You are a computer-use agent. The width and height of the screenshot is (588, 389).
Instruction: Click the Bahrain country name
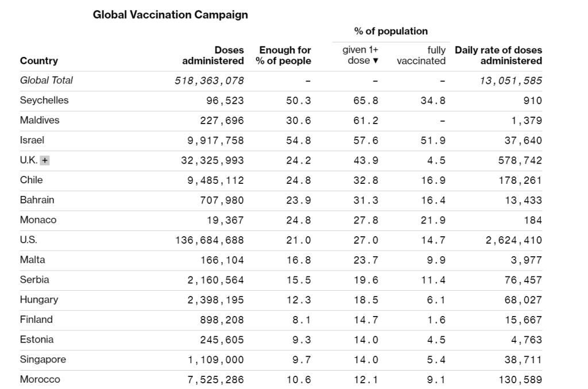(37, 200)
